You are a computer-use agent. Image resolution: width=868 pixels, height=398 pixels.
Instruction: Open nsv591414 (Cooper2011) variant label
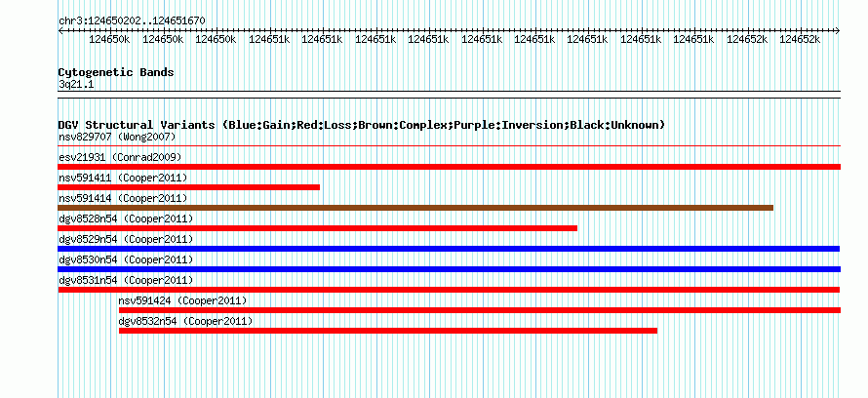click(123, 198)
